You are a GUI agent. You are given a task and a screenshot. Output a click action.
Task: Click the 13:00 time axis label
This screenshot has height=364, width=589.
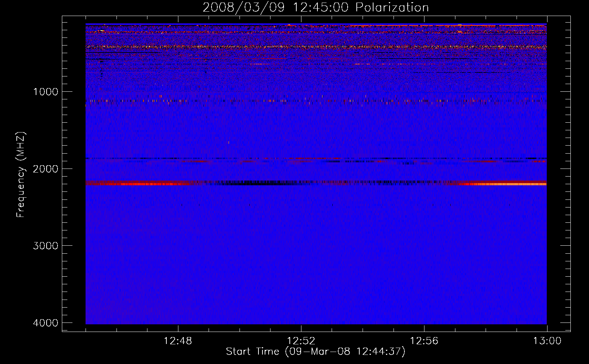[547, 341]
